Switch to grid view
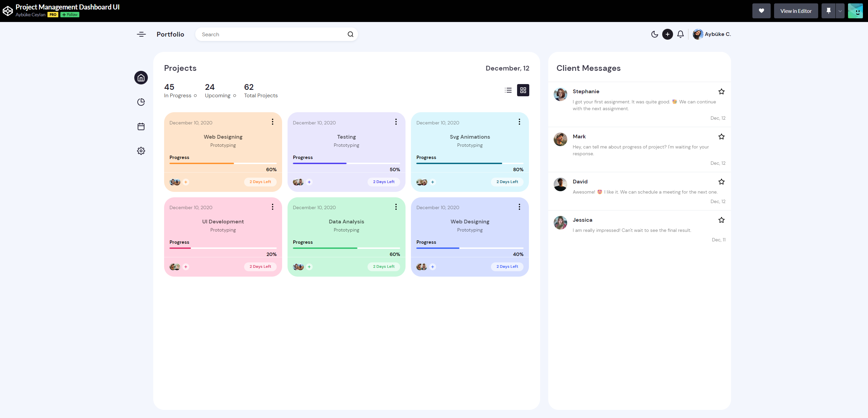The width and height of the screenshot is (868, 418). click(x=523, y=90)
